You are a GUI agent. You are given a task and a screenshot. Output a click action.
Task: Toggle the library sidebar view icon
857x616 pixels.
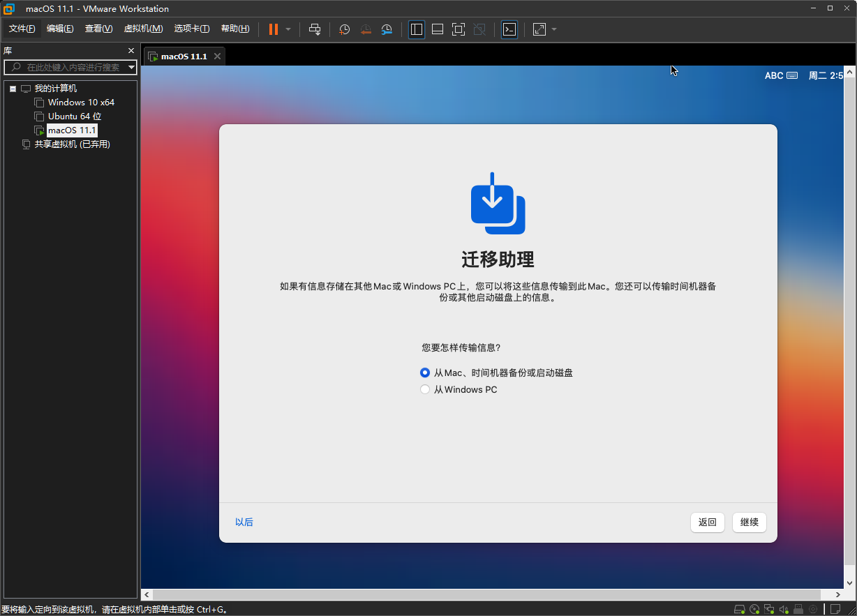pos(417,29)
